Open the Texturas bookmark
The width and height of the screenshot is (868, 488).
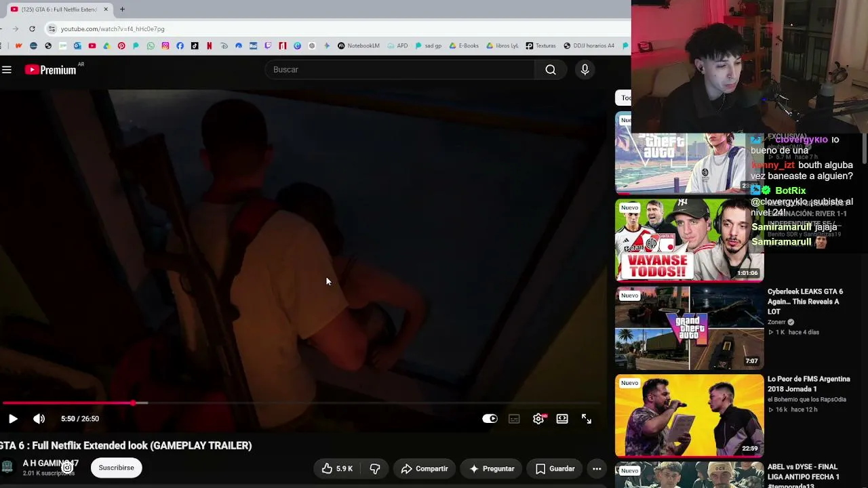(x=540, y=46)
